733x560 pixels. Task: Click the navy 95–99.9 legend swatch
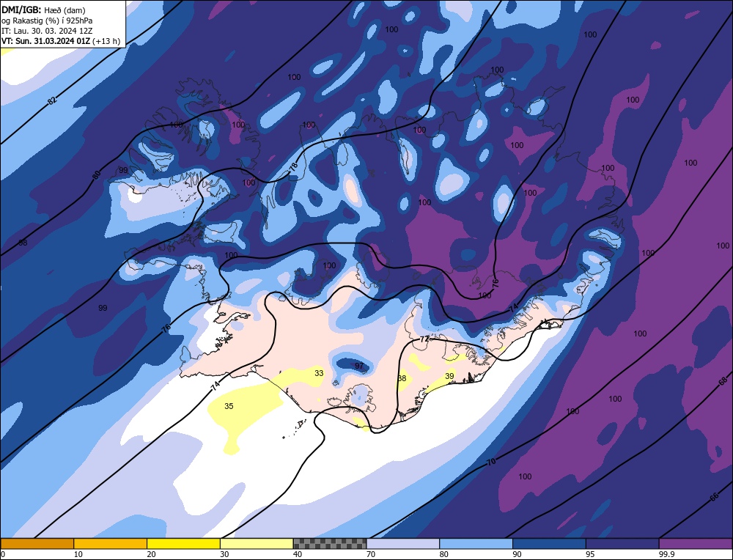(622, 543)
